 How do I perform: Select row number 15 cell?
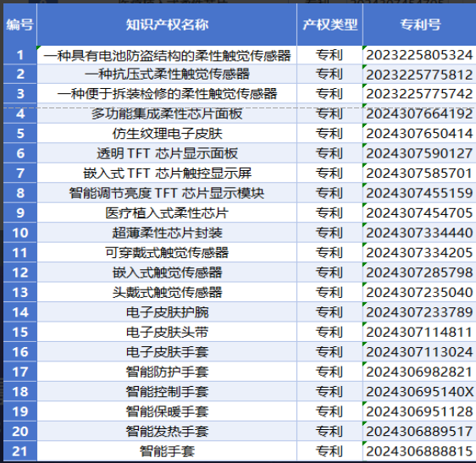[x=19, y=332]
